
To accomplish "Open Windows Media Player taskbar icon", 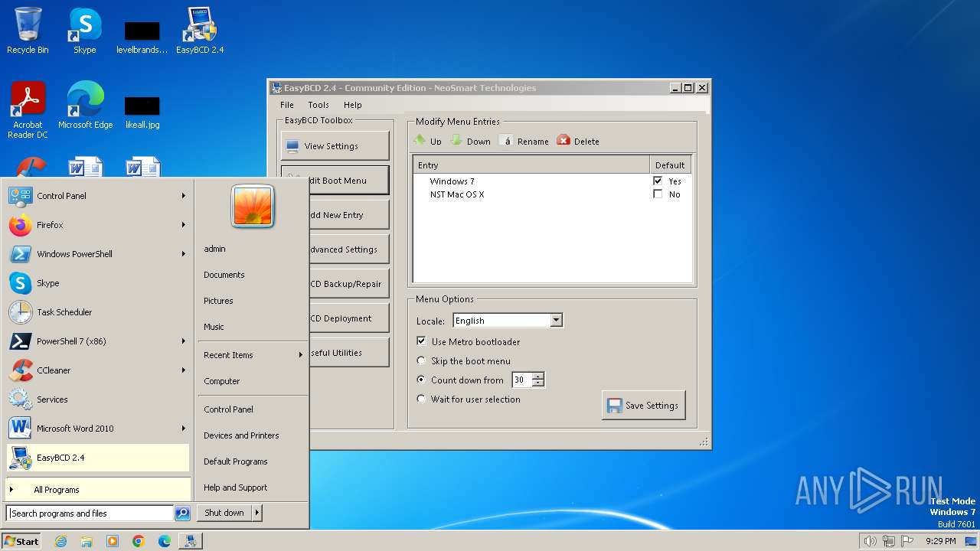I will tap(113, 541).
